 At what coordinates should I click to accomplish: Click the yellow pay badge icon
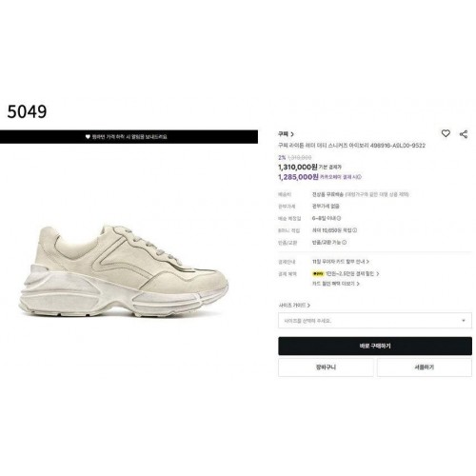coord(318,273)
